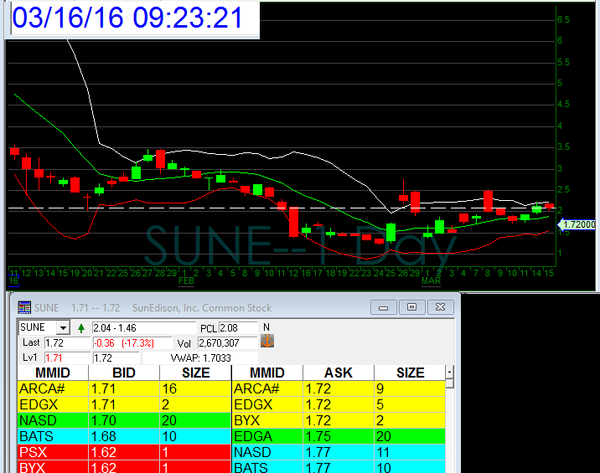The width and height of the screenshot is (600, 473).
Task: Select PSX bid row at 1.62
Action: pyautogui.click(x=124, y=452)
